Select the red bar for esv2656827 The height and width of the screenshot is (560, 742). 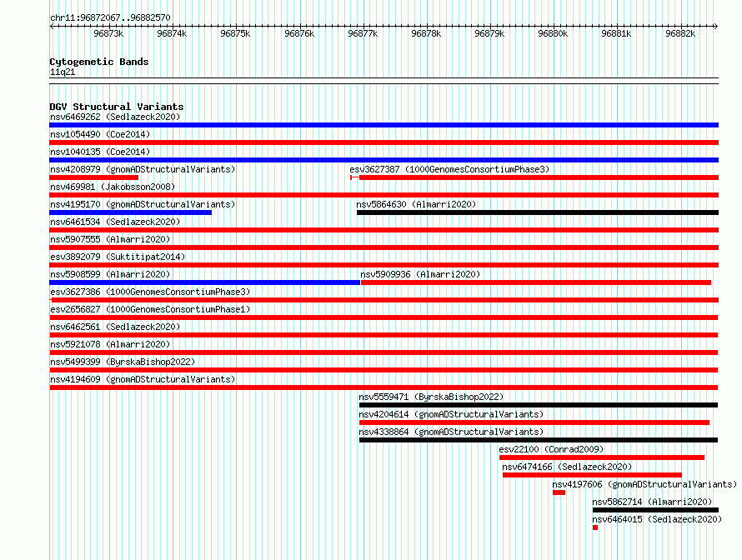pos(384,317)
